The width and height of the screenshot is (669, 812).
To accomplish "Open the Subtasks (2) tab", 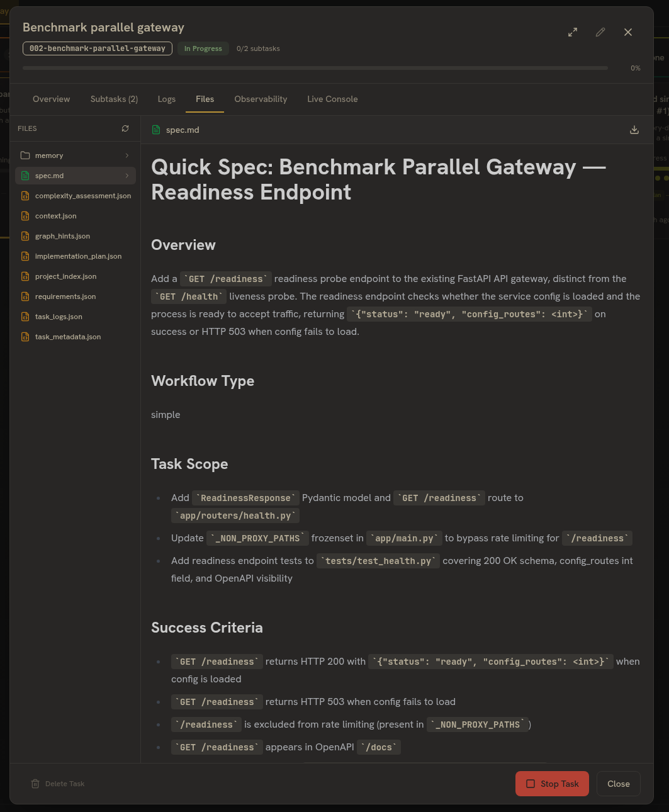I will point(114,99).
